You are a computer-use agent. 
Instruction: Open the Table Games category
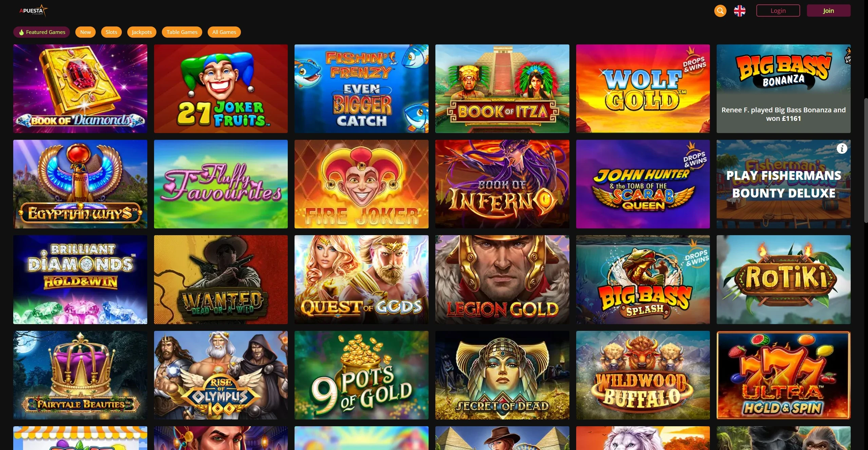point(182,32)
